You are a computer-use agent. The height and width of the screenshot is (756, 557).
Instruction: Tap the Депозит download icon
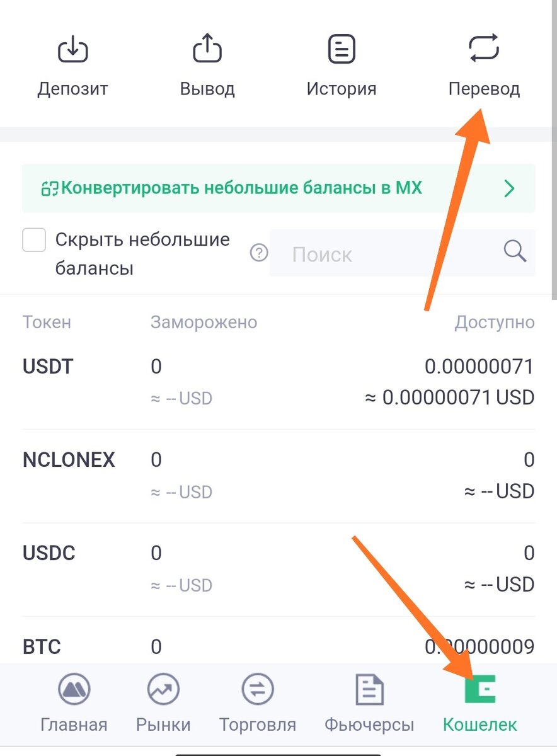point(72,49)
